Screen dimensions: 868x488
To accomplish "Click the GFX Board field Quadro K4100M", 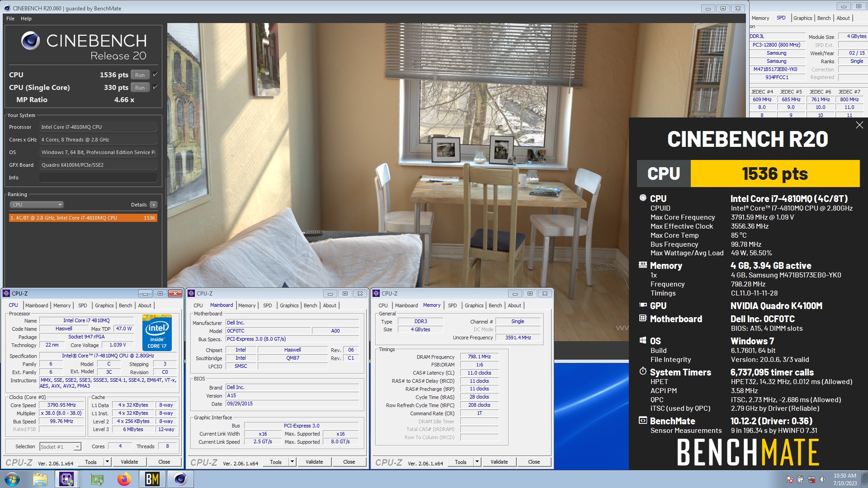I will tap(98, 165).
